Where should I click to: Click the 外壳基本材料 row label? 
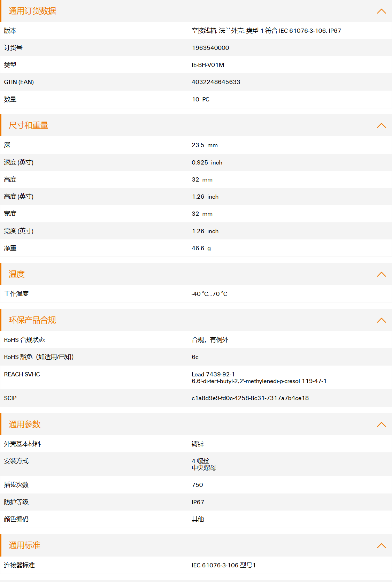tap(22, 444)
